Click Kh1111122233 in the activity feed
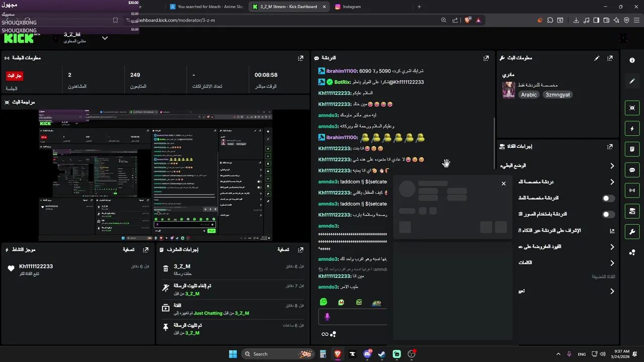 (x=36, y=266)
